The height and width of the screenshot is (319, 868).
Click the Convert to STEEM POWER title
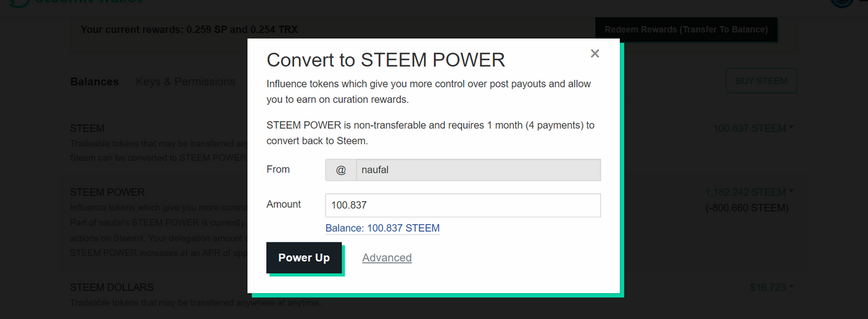coord(386,60)
